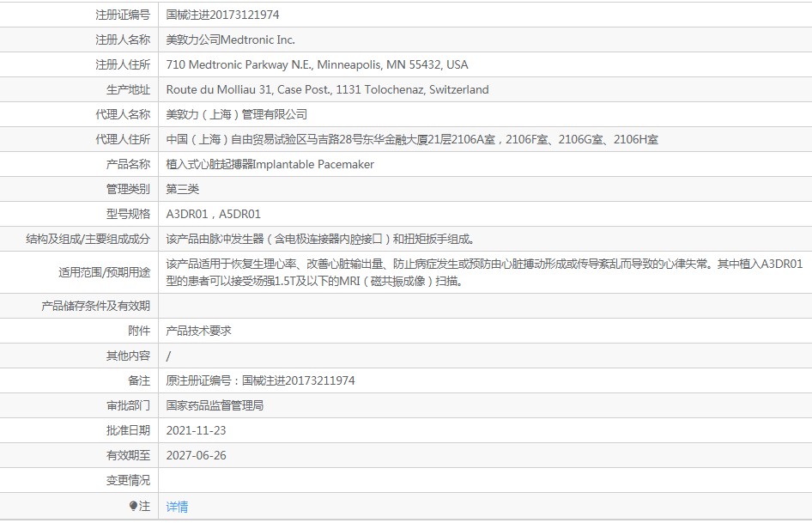This screenshot has width=812, height=523.
Task: Select the intended use text mentioning MRI
Action: (x=484, y=272)
